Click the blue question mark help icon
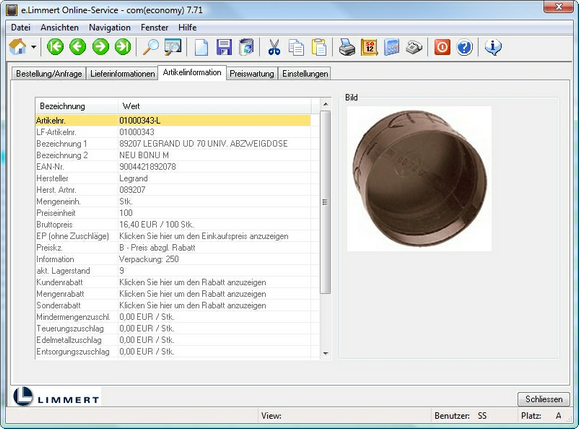The height and width of the screenshot is (429, 579). point(465,47)
